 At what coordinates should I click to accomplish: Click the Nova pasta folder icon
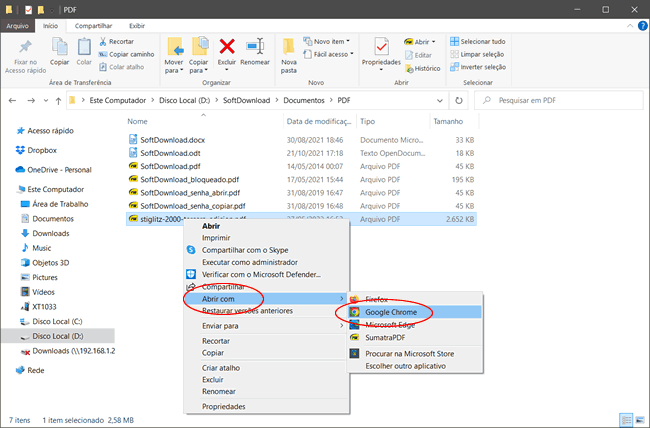coord(290,51)
